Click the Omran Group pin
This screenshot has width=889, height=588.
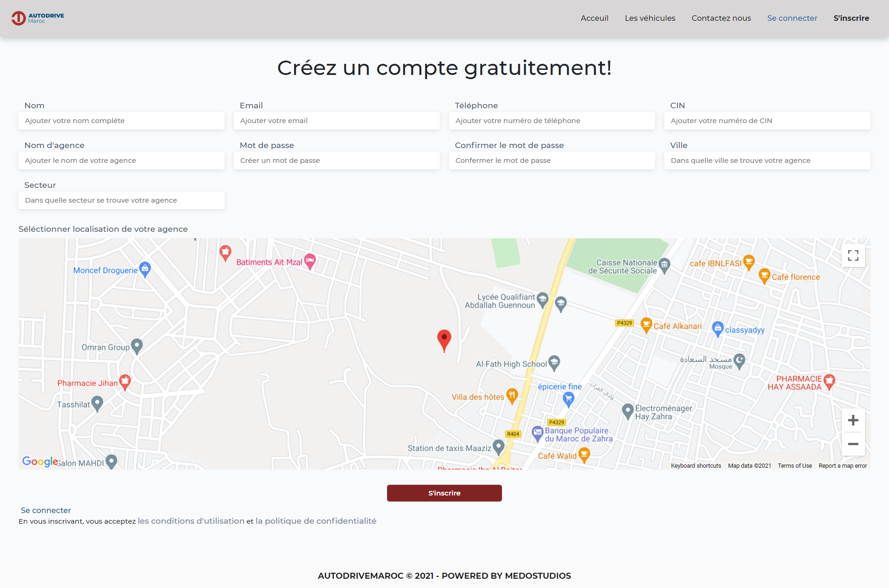coord(137,347)
